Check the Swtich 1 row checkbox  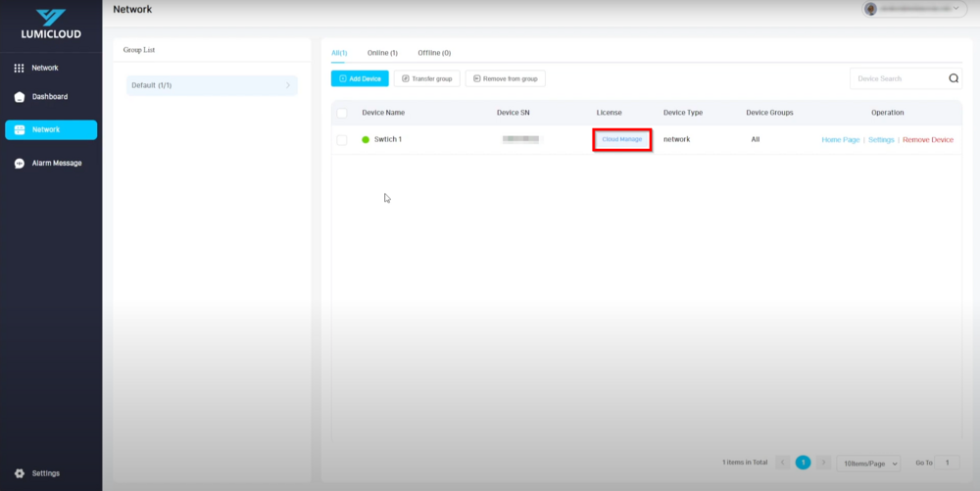tap(342, 140)
